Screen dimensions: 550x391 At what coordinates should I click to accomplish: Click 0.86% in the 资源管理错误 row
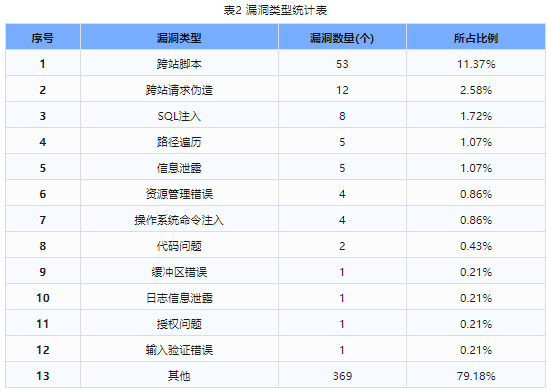[476, 194]
